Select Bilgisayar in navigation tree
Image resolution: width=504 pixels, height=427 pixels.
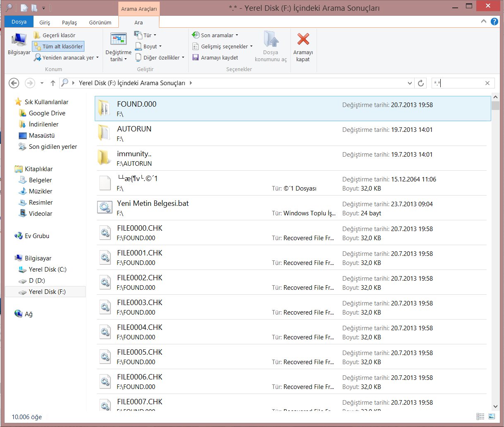38,258
